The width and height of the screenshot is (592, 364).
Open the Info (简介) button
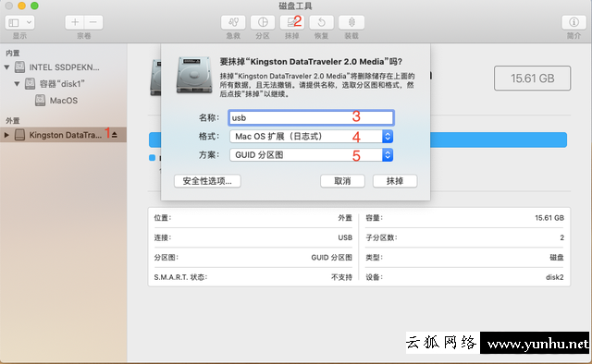(573, 22)
